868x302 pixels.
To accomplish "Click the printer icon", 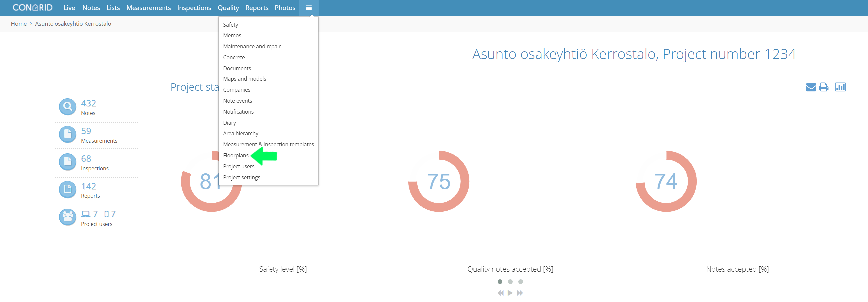I will click(823, 87).
